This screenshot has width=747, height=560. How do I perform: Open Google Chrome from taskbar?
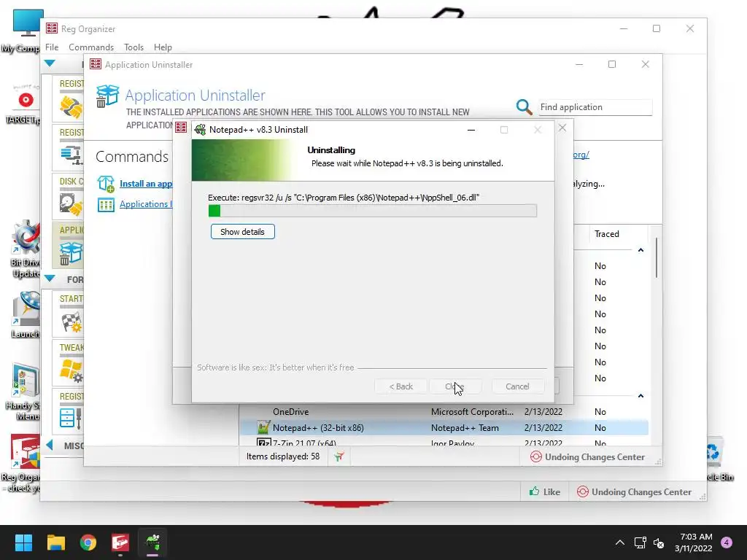(x=88, y=542)
